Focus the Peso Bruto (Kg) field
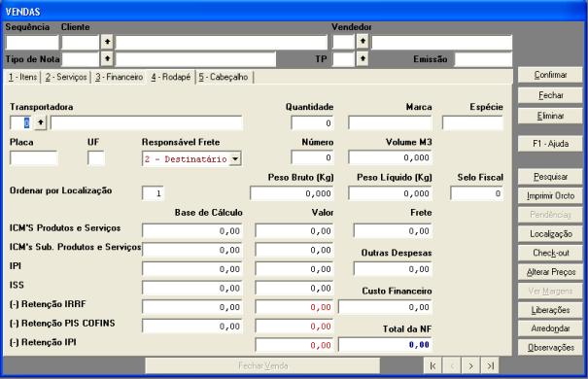The image size is (588, 379). [x=292, y=193]
